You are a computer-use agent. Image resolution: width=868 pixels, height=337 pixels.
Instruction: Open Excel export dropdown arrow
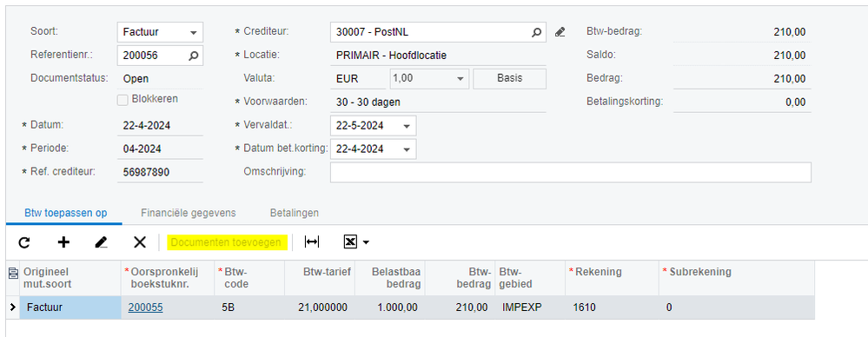tap(366, 242)
